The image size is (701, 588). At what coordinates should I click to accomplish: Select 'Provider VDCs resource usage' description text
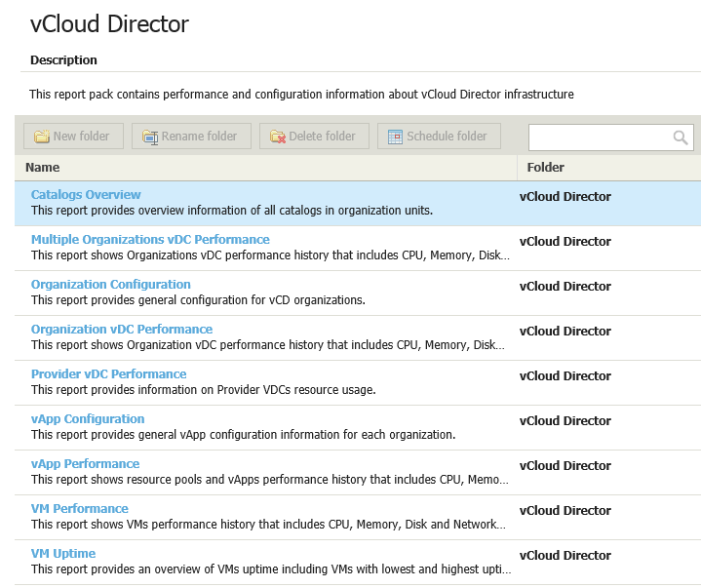[x=204, y=390]
